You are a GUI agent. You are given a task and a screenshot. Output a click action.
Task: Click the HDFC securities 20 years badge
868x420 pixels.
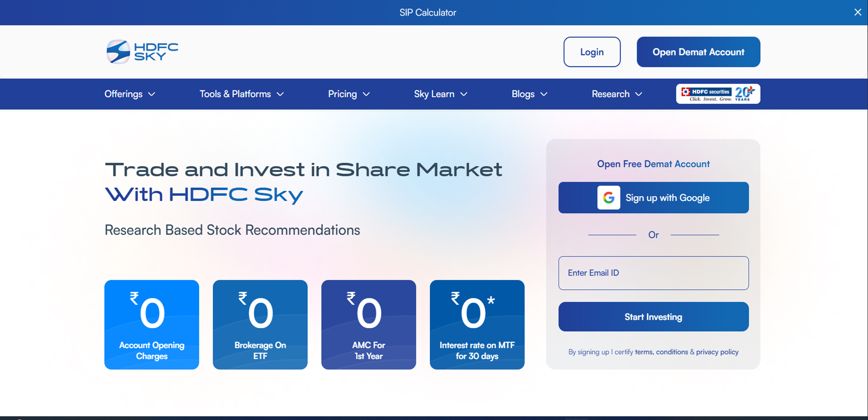pyautogui.click(x=718, y=94)
